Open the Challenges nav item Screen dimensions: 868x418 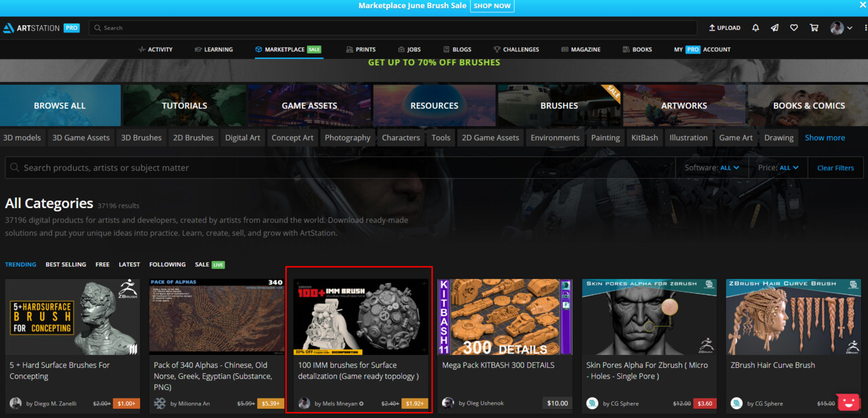tap(516, 49)
